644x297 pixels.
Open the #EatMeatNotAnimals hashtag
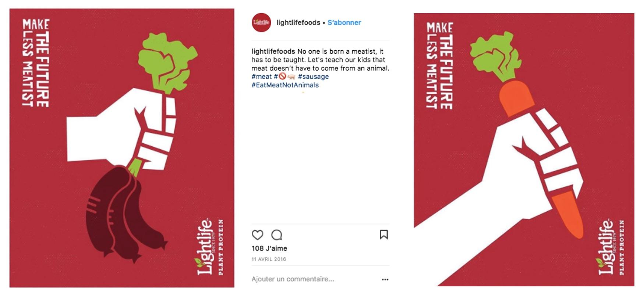pos(285,85)
